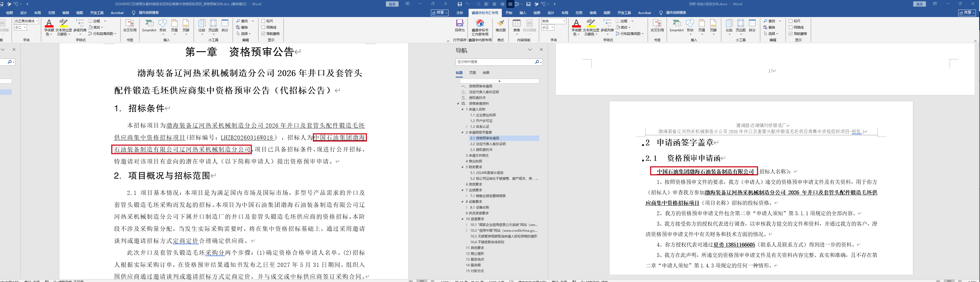Click 操作说明搜索 box in right window
Image resolution: width=980 pixels, height=282 pixels.
pos(676,13)
